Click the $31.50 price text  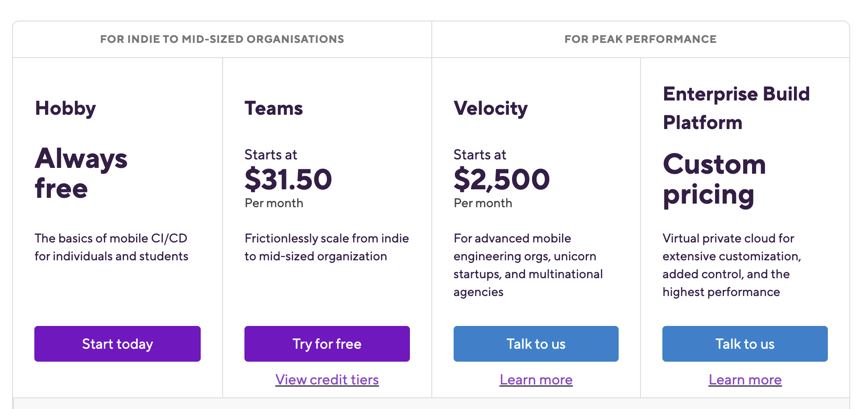click(288, 179)
